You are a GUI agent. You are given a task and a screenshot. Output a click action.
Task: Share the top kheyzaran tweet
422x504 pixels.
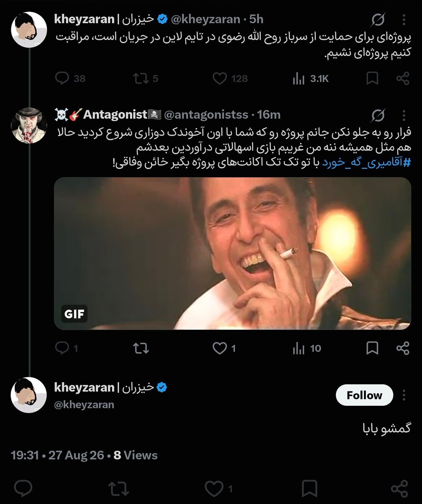tap(403, 78)
